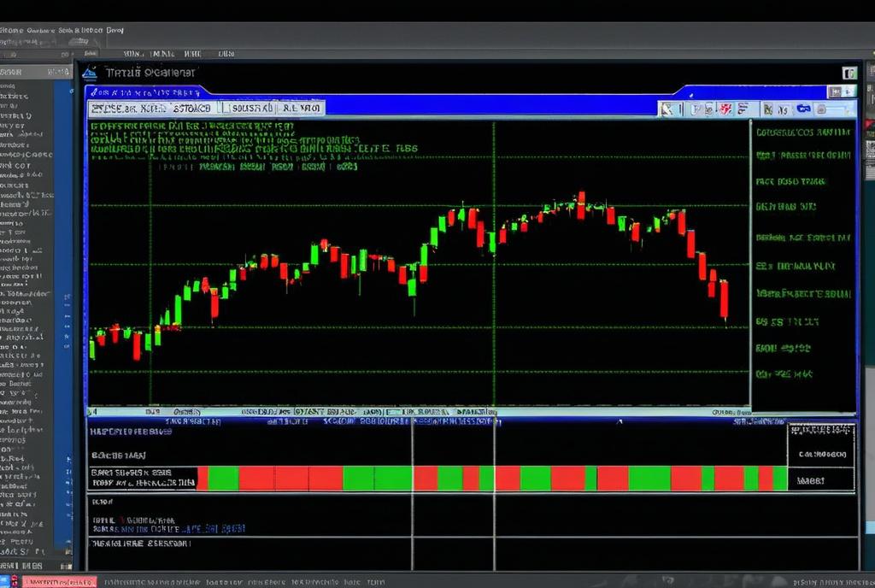875x588 pixels.
Task: Click the sailboat app logo in title bar
Action: [90, 73]
